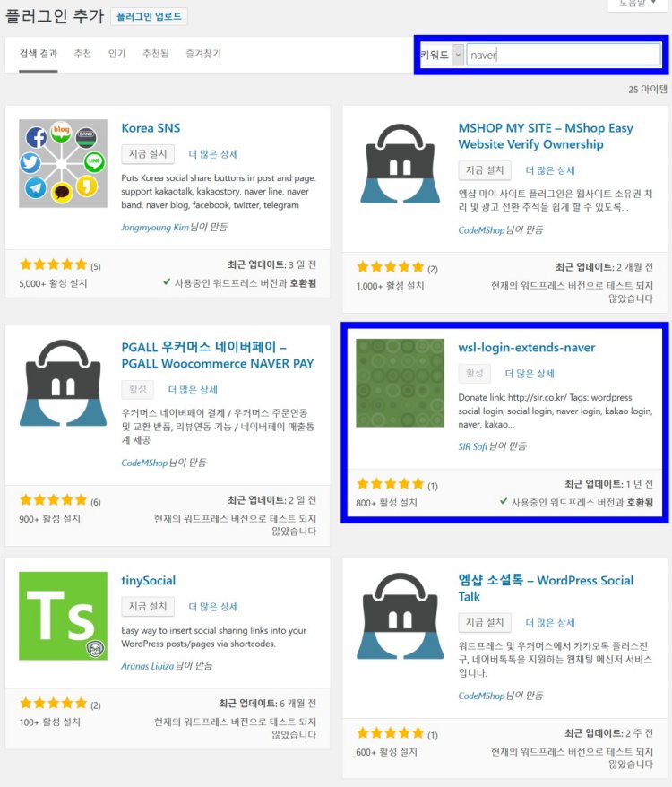
Task: Click the star rating of Korea SNS
Action: tap(53, 264)
